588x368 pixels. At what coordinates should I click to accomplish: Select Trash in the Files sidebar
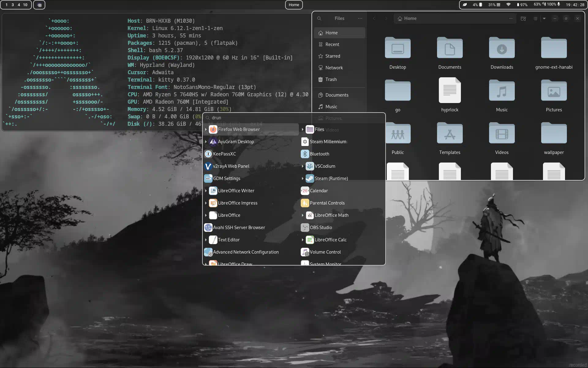(331, 79)
